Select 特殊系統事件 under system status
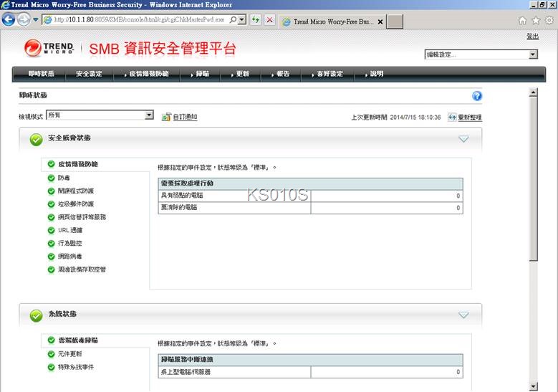The width and height of the screenshot is (558, 392). point(76,367)
